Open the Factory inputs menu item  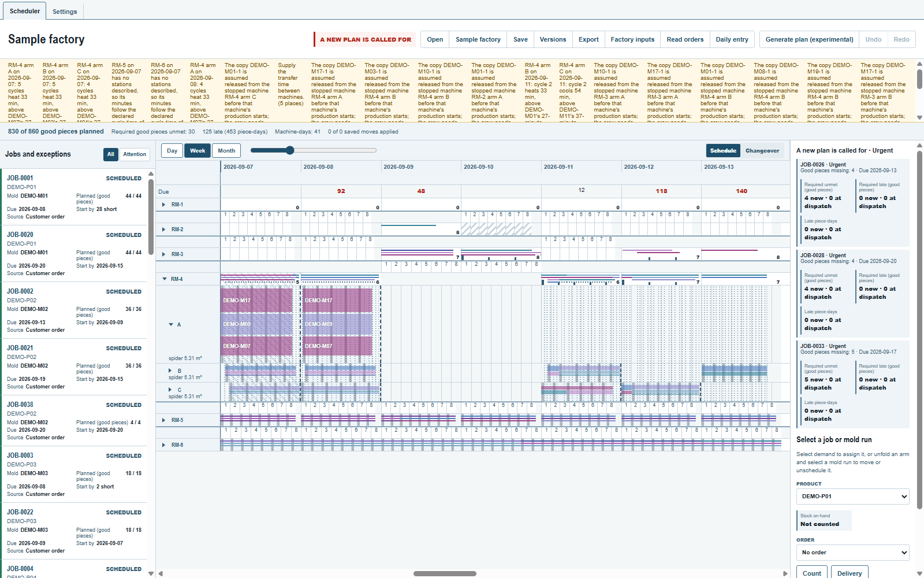[x=632, y=39]
